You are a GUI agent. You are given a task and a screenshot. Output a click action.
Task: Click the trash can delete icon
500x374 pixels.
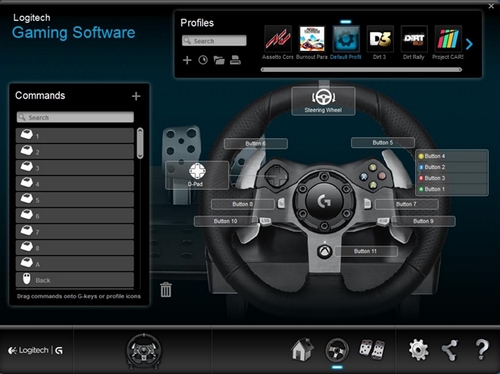pyautogui.click(x=166, y=289)
